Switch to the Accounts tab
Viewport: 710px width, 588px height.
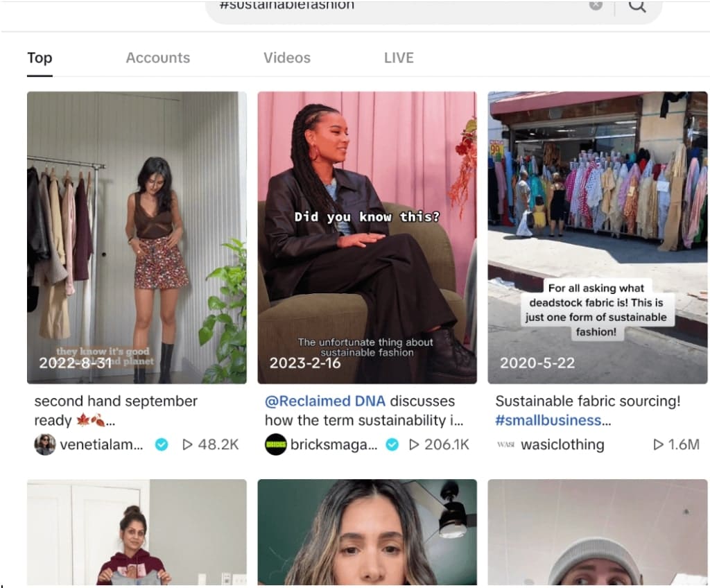[x=157, y=58]
